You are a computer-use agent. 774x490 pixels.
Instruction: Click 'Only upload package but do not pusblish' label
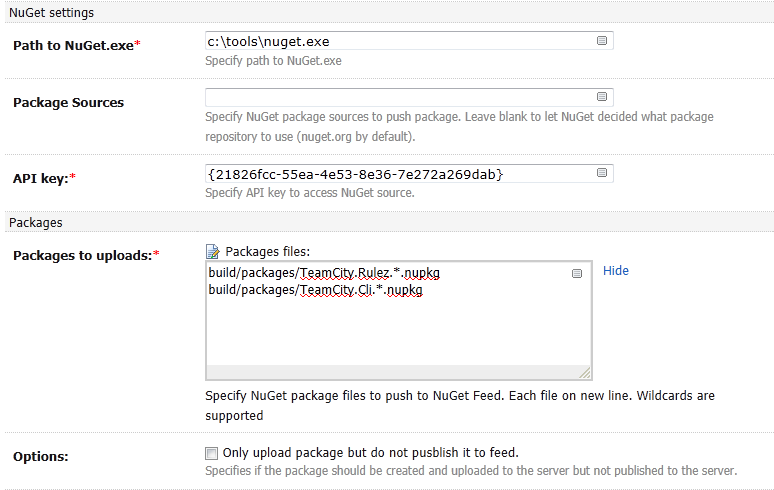click(x=370, y=452)
